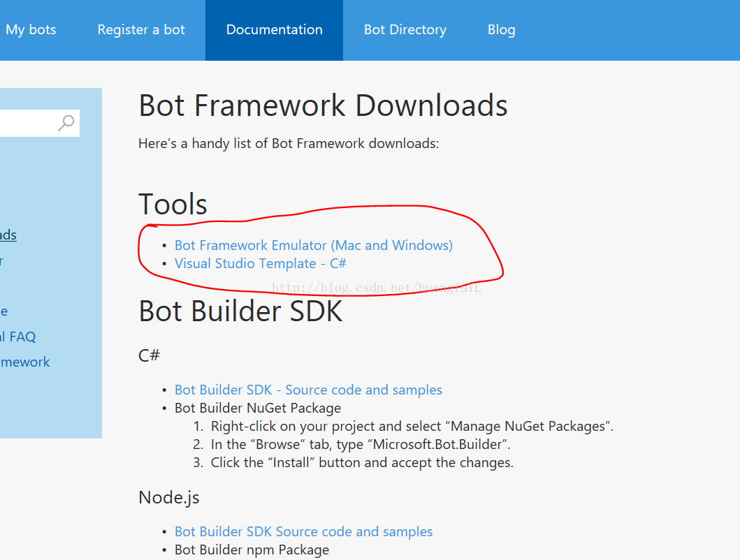The height and width of the screenshot is (560, 740).
Task: Open the My bots page
Action: tap(31, 30)
